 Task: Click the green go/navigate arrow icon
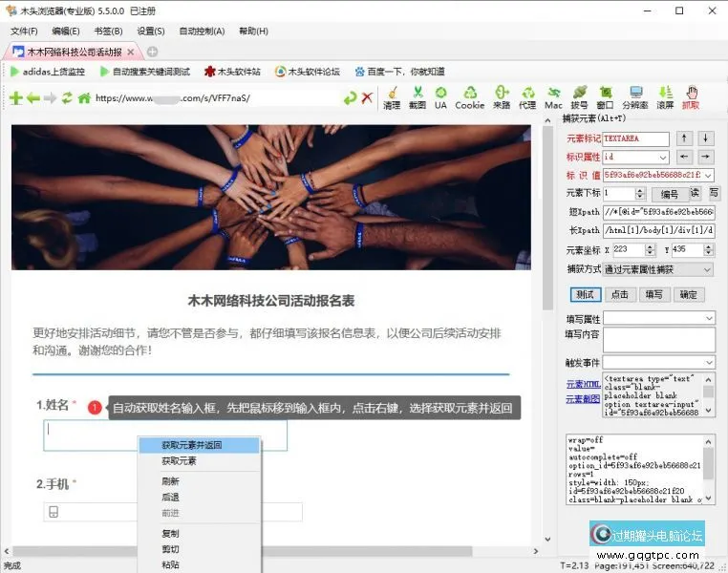point(350,98)
